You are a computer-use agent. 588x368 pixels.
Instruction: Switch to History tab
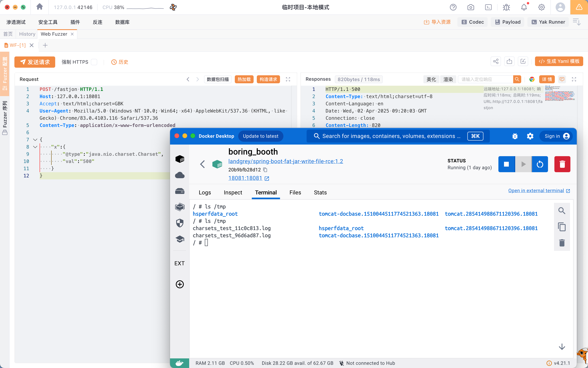point(27,34)
